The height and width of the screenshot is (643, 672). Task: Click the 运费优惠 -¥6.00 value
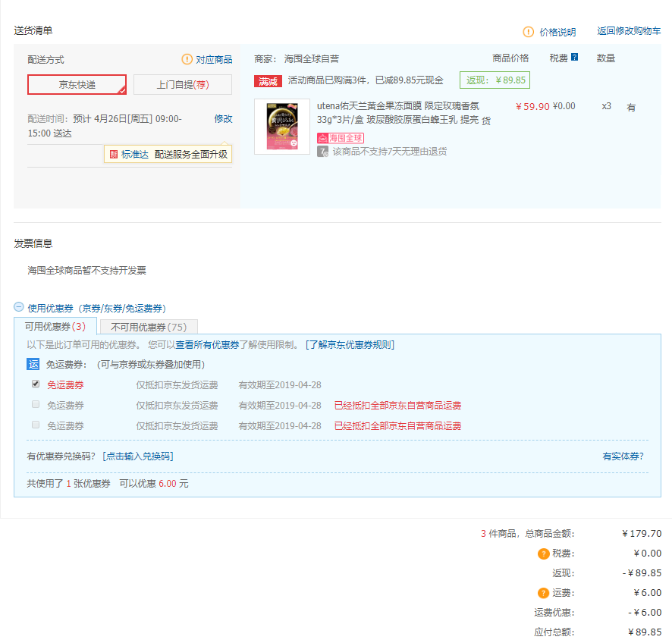[645, 613]
